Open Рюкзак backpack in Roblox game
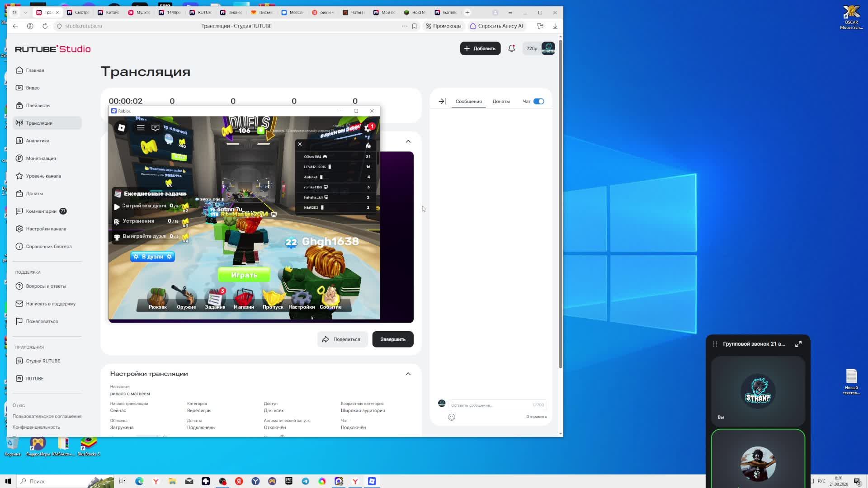 (158, 299)
